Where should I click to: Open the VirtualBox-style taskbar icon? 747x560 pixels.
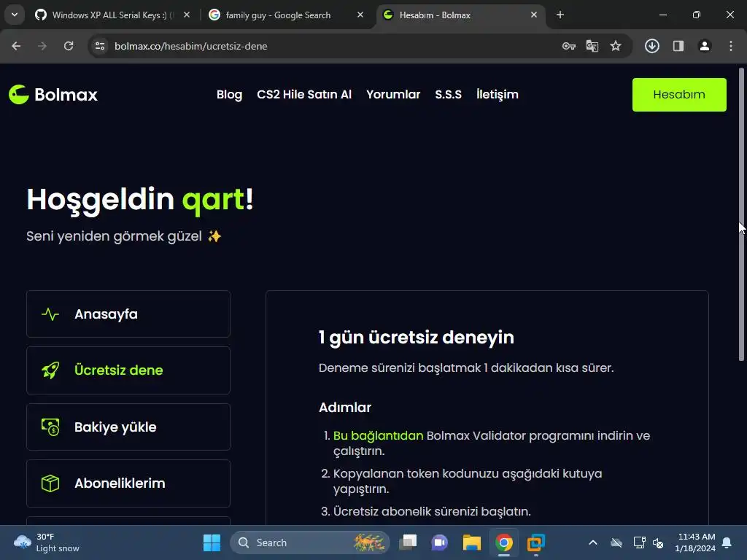click(535, 542)
